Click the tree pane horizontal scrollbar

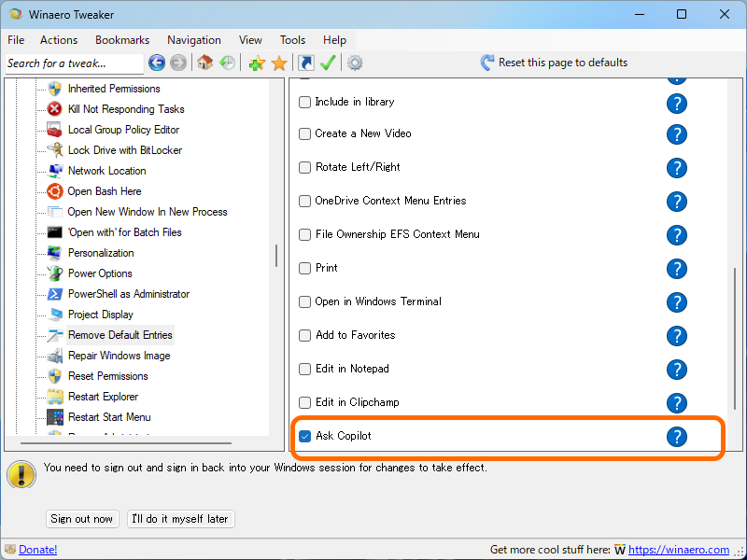pyautogui.click(x=126, y=443)
